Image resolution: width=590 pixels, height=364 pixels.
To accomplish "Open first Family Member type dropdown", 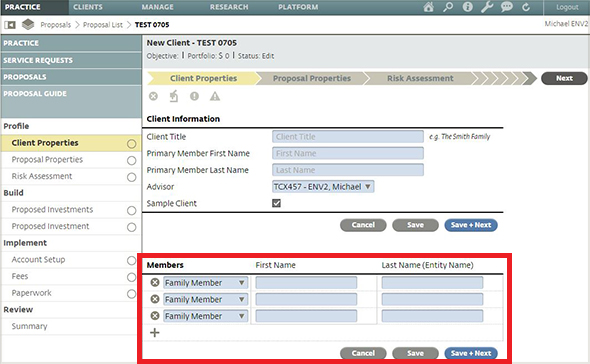I will (x=205, y=283).
